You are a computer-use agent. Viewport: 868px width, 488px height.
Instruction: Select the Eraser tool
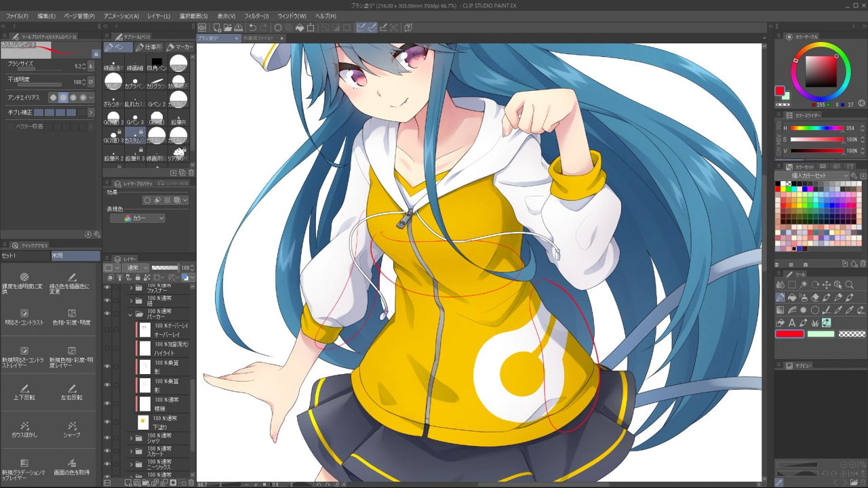click(815, 298)
